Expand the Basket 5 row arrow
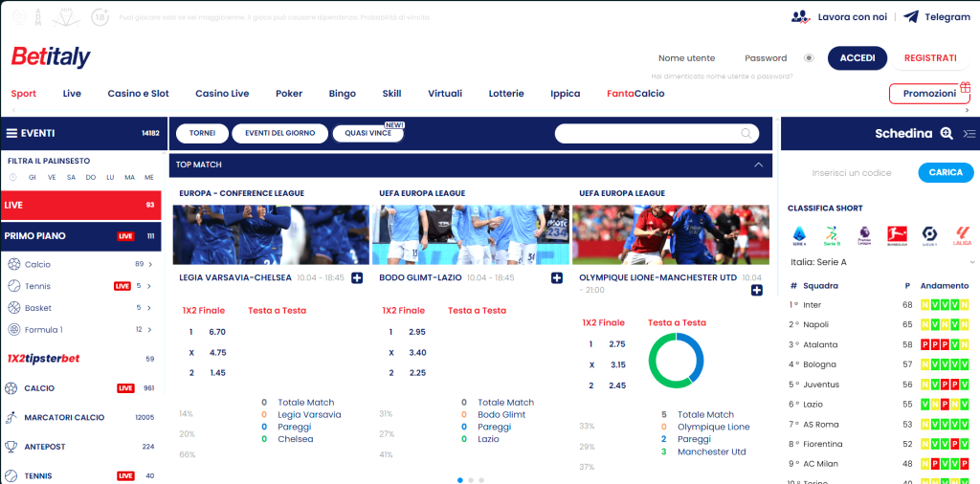The height and width of the screenshot is (484, 980). pos(150,308)
